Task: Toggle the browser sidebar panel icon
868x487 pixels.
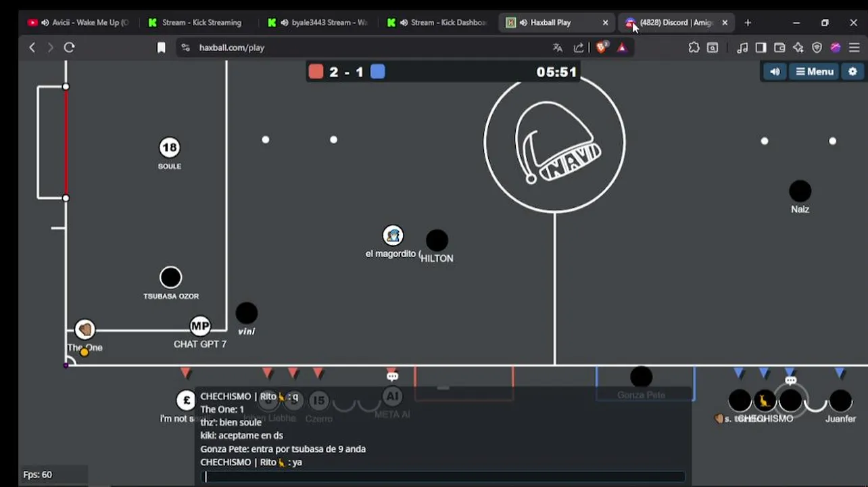Action: 761,47
